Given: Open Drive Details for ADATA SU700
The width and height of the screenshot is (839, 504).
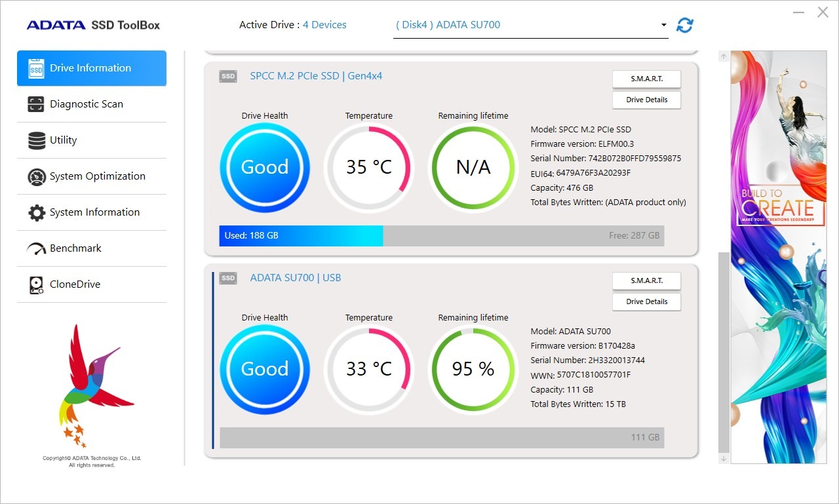Looking at the screenshot, I should click(x=647, y=302).
